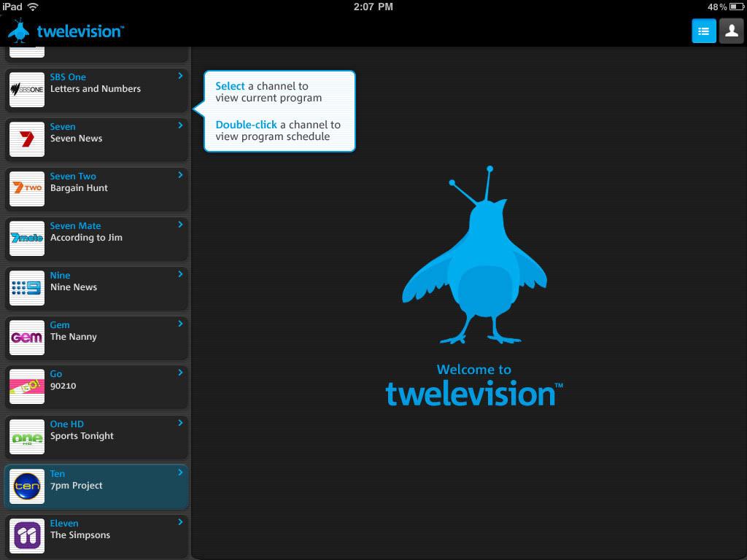
Task: Select the SBS One channel logo
Action: pos(26,90)
